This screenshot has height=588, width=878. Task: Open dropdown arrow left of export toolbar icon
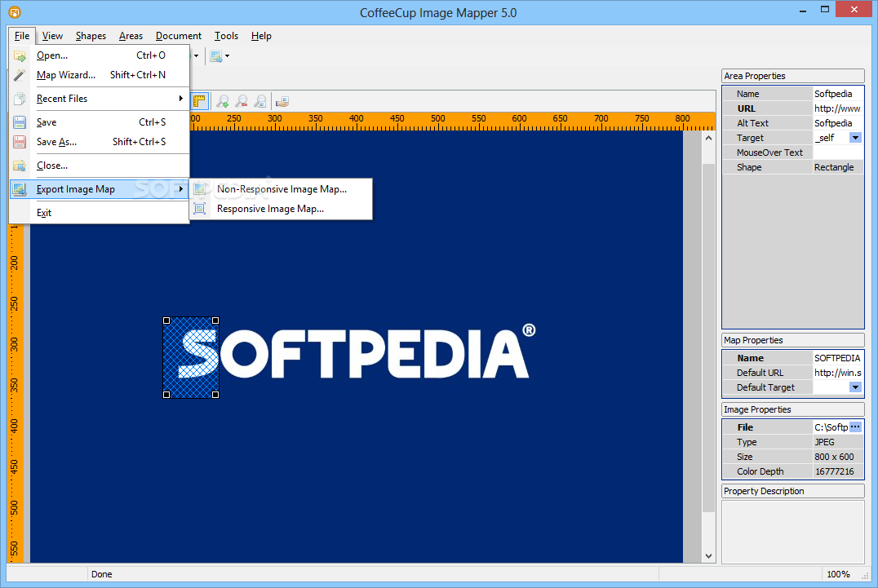coord(196,55)
